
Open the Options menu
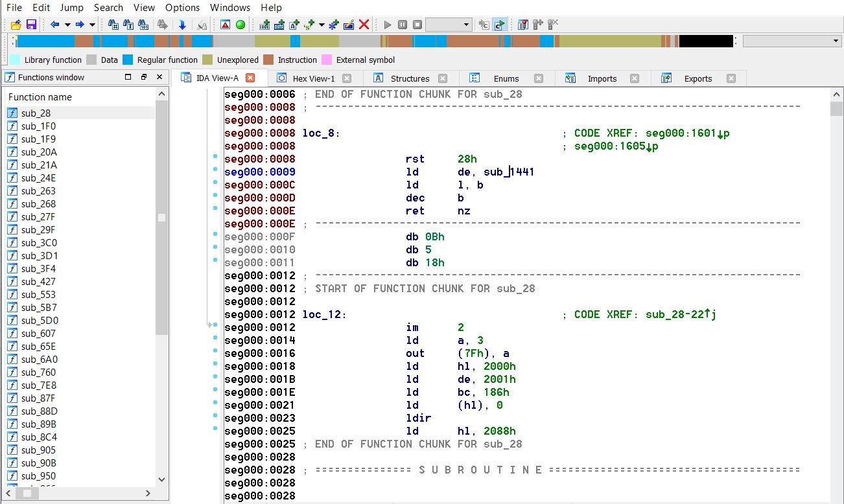click(182, 8)
